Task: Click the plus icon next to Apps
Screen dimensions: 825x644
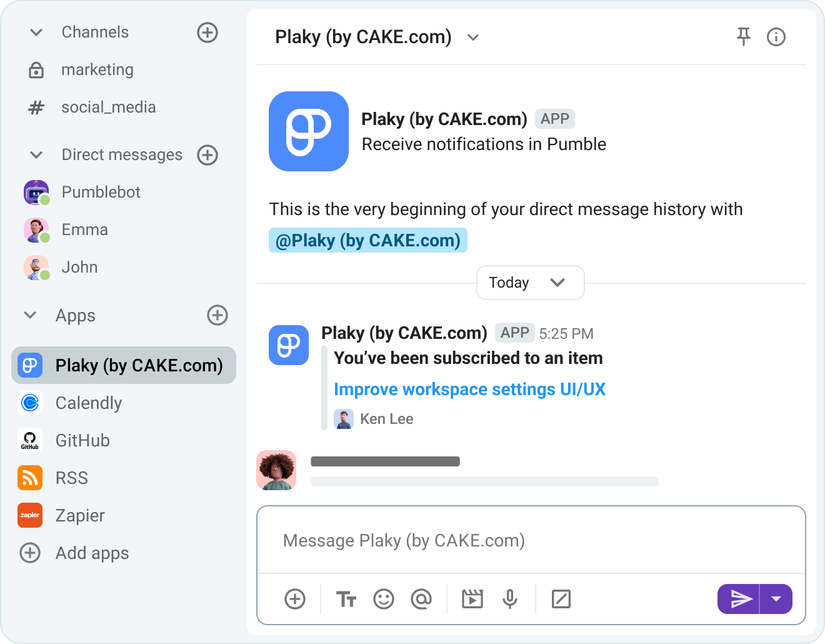Action: pos(217,315)
